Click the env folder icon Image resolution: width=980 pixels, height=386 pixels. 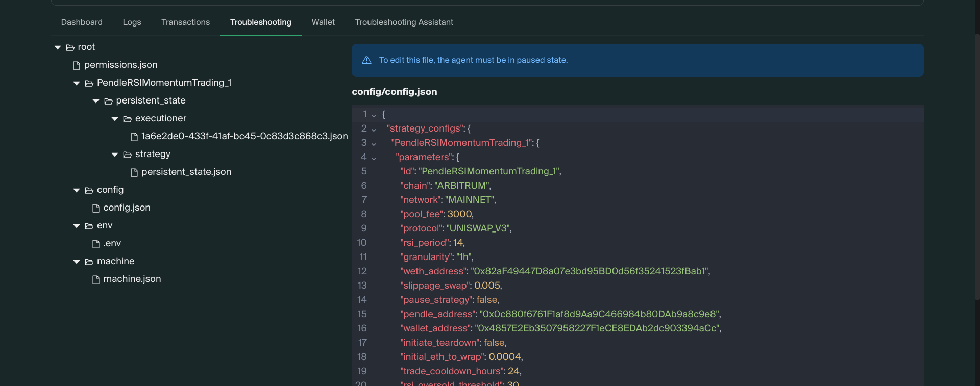click(x=89, y=226)
